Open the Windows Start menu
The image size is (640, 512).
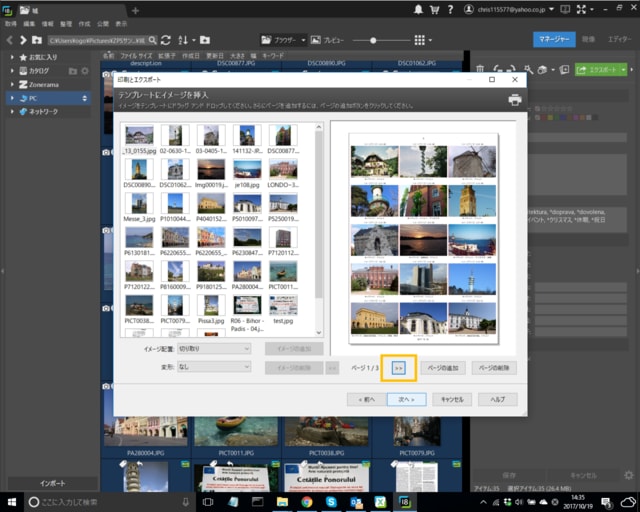[12, 501]
